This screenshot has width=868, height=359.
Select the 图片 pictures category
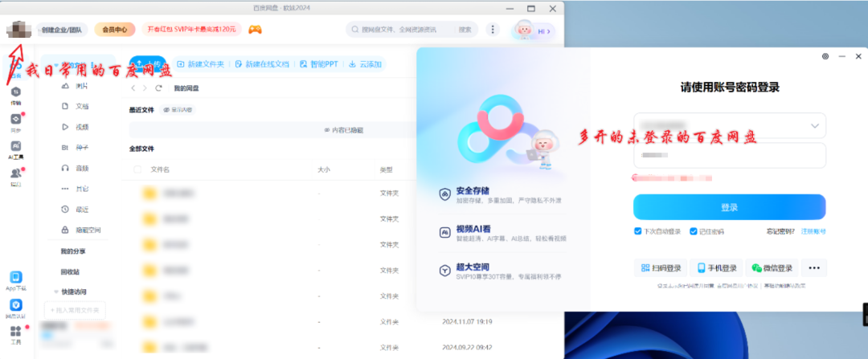click(74, 86)
